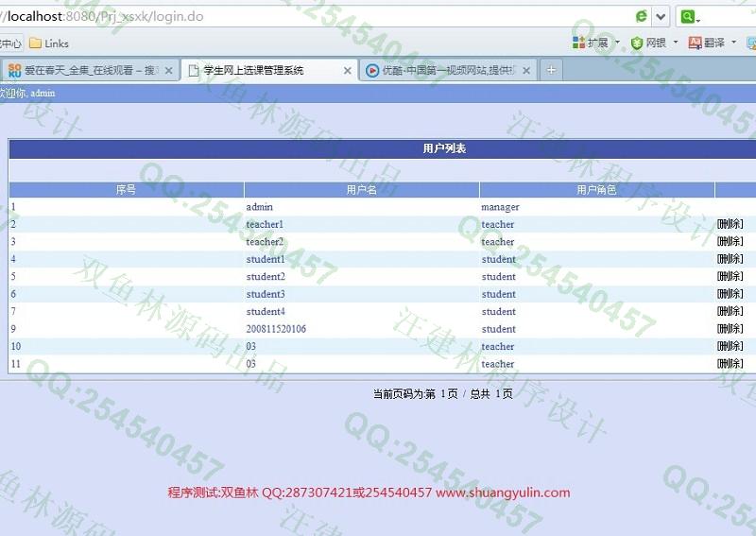Delete user student4
Viewport: 756px width, 536px height.
click(x=730, y=311)
